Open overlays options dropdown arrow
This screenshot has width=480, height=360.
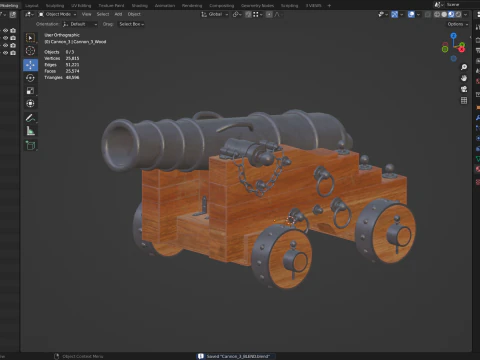point(418,14)
